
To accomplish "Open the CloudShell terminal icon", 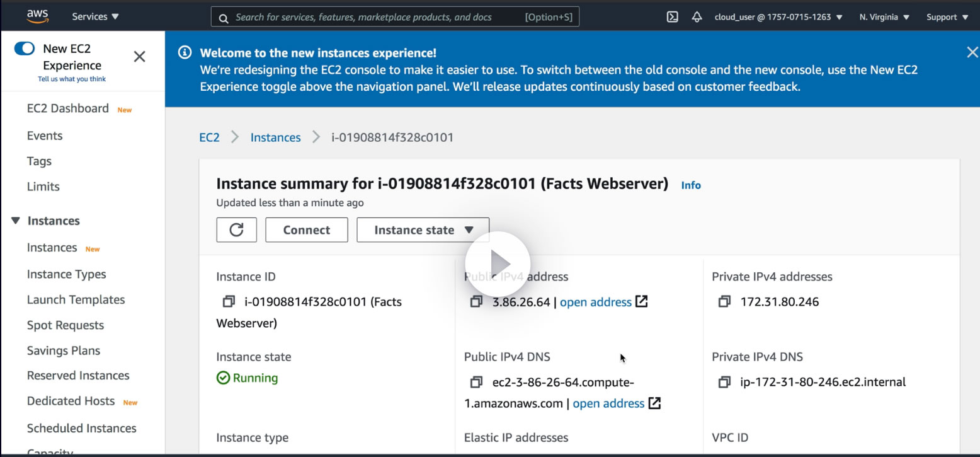I will [x=672, y=17].
